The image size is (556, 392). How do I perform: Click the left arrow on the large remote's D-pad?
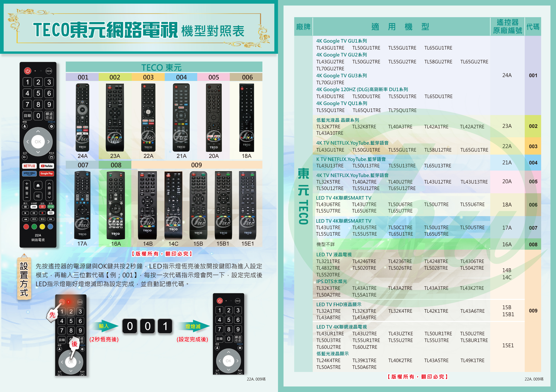click(x=28, y=142)
